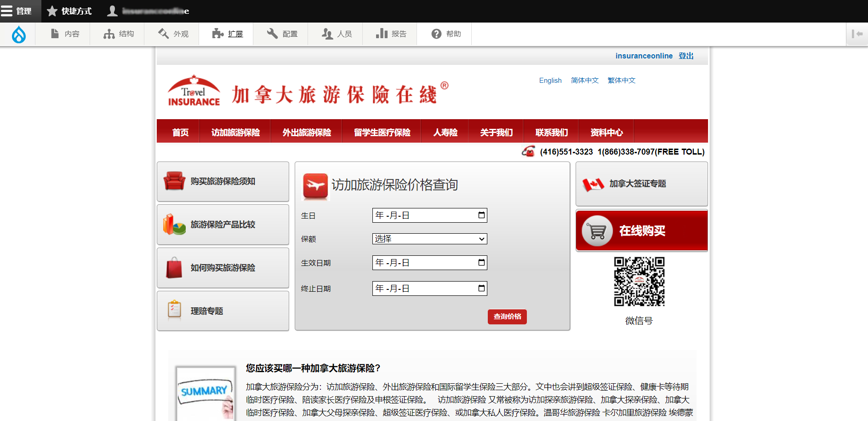The width and height of the screenshot is (868, 421).
Task: Toggle the toolbar orientation arrow icon
Action: [857, 34]
